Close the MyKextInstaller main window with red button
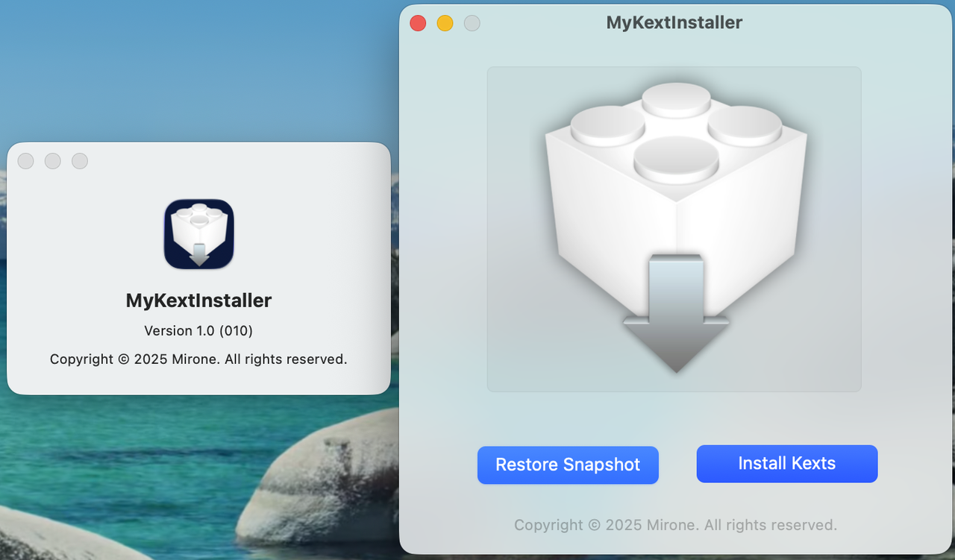 point(418,23)
